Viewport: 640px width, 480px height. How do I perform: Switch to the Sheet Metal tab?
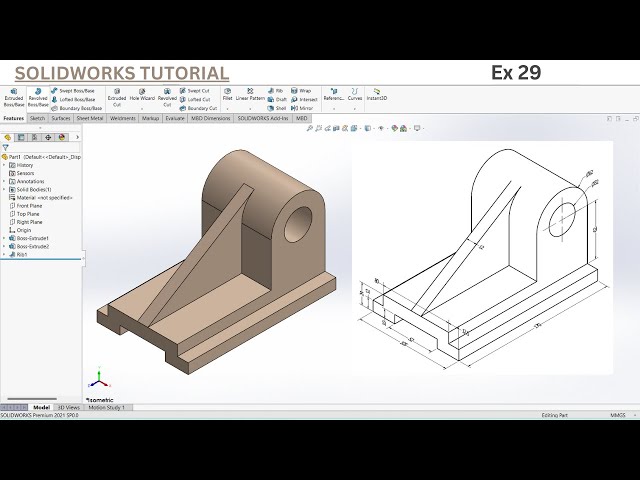coord(90,118)
